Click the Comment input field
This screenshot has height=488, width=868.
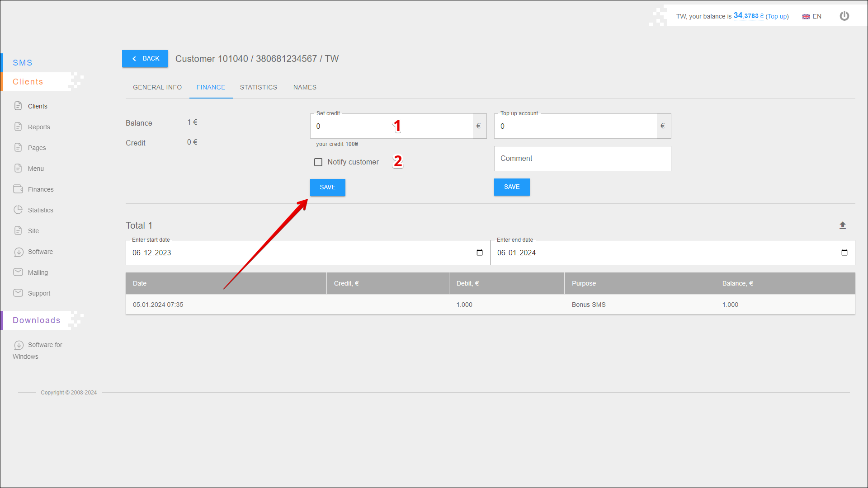coord(582,159)
